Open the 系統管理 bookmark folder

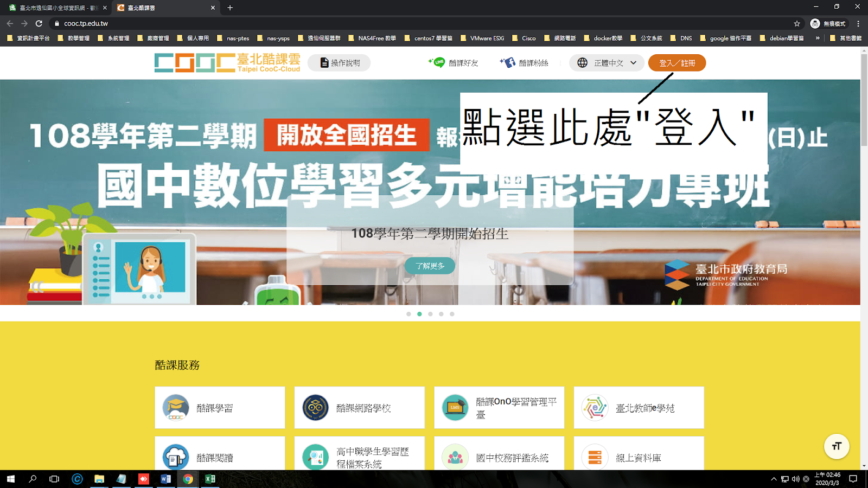(113, 38)
